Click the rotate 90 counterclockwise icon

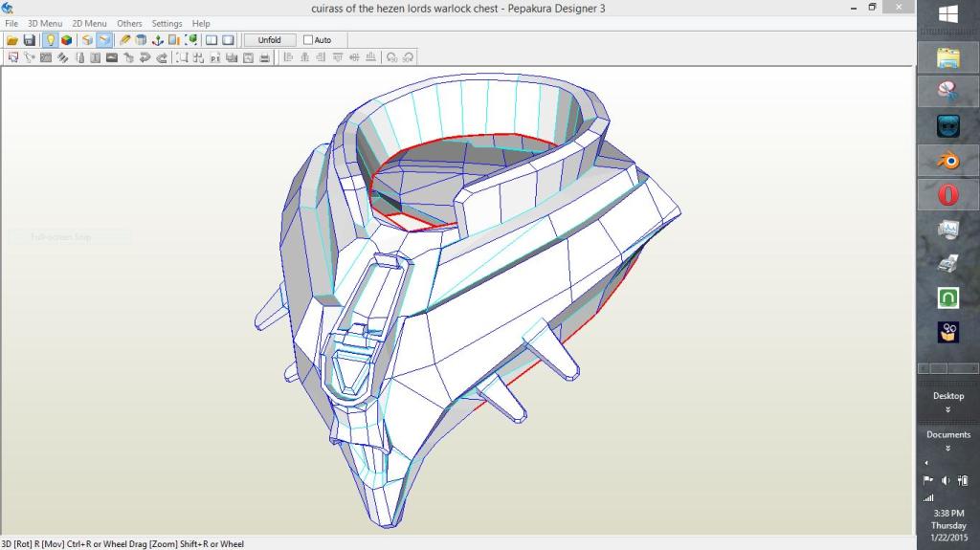pyautogui.click(x=391, y=57)
